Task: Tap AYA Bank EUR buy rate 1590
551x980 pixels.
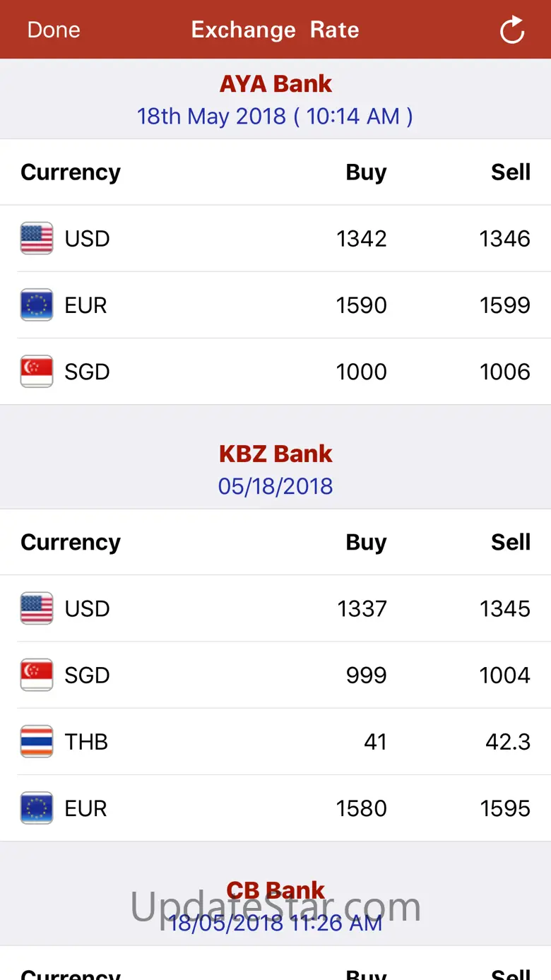Action: (361, 305)
